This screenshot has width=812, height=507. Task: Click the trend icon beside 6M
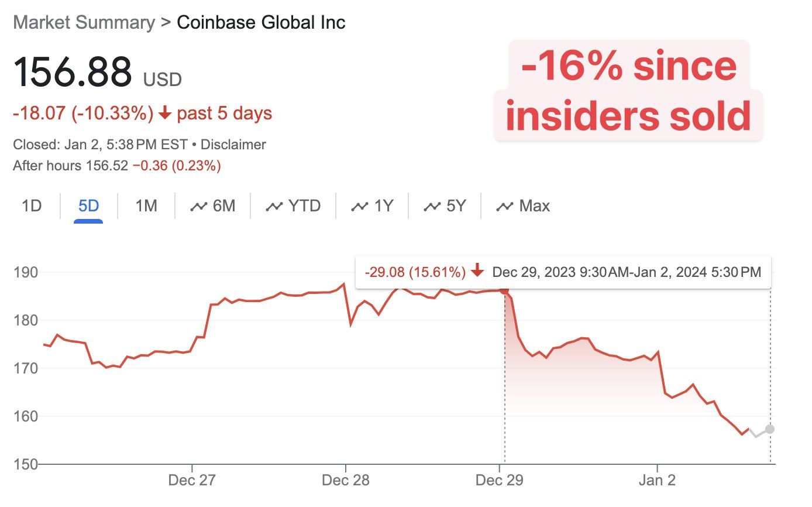tap(199, 206)
